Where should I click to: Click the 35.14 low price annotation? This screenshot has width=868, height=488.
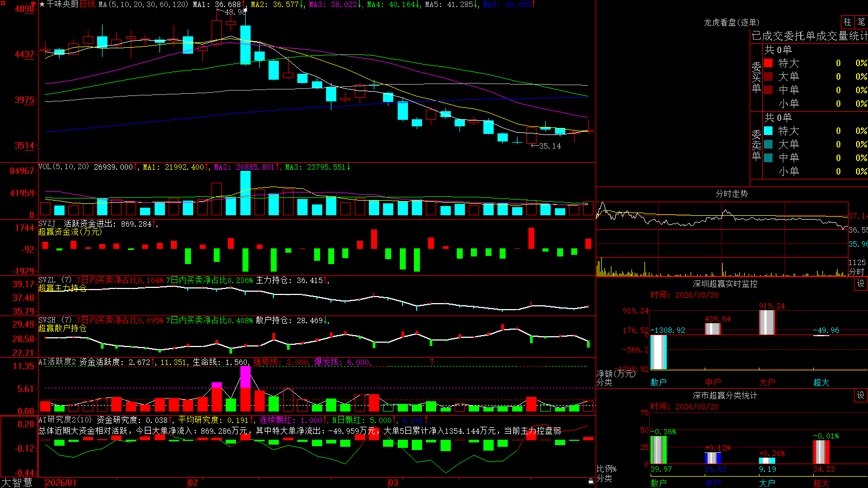click(546, 146)
